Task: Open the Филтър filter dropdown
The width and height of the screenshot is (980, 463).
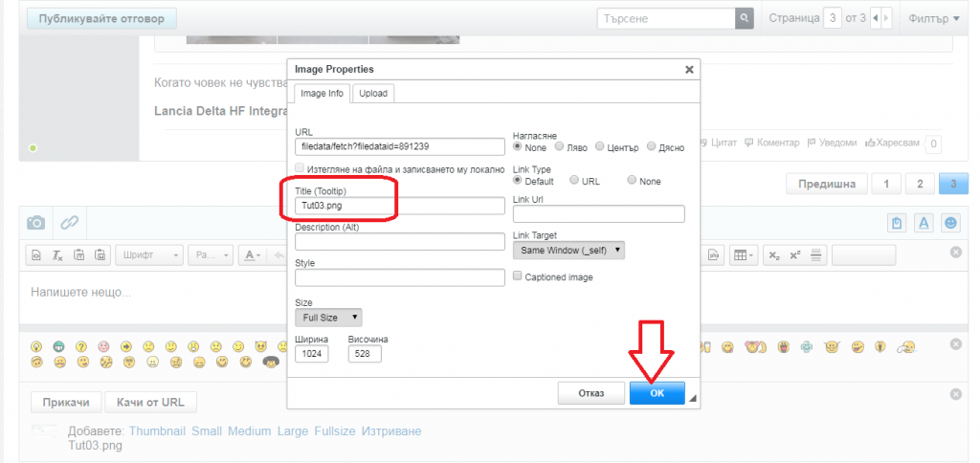Action: tap(934, 19)
